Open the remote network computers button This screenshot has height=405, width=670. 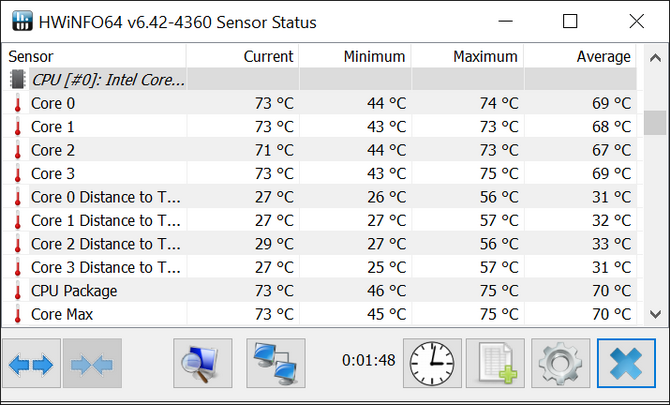click(x=276, y=364)
